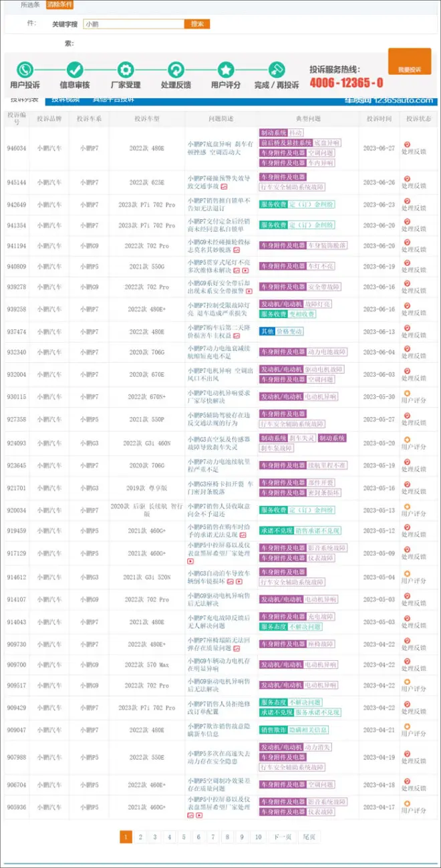Image resolution: width=441 pixels, height=868 pixels.
Task: Click the 用户评分 star step icon
Action: pyautogui.click(x=226, y=69)
